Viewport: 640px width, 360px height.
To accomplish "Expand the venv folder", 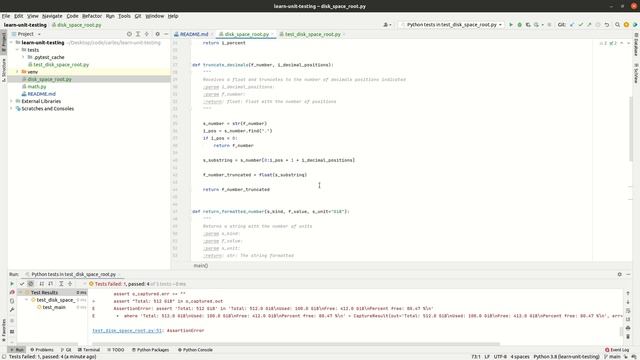I will click(x=18, y=72).
